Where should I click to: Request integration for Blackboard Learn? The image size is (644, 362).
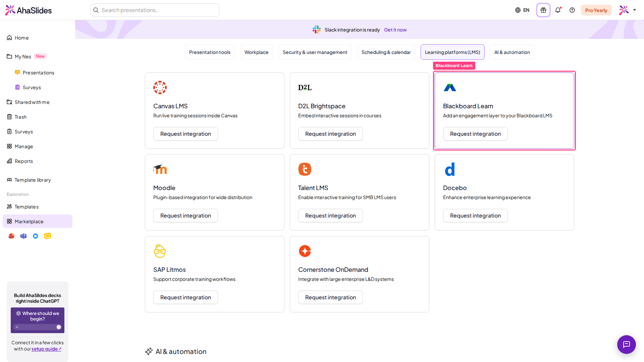[475, 134]
